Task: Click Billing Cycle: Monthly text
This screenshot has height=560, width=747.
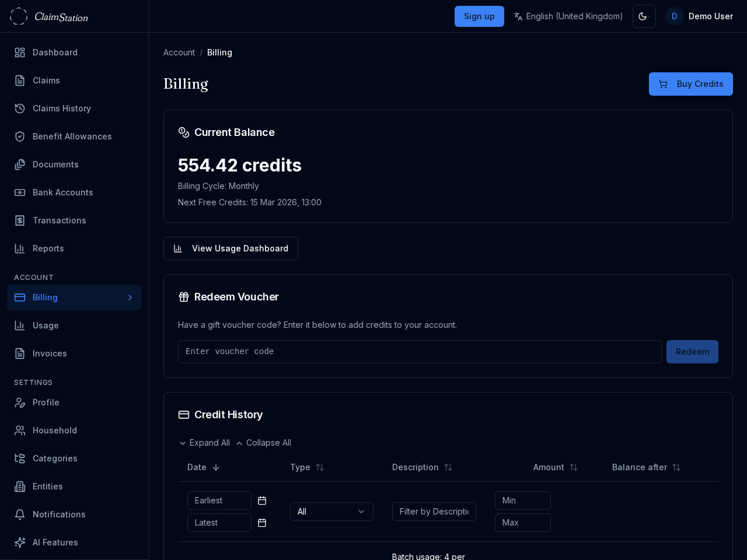Action: pos(218,186)
